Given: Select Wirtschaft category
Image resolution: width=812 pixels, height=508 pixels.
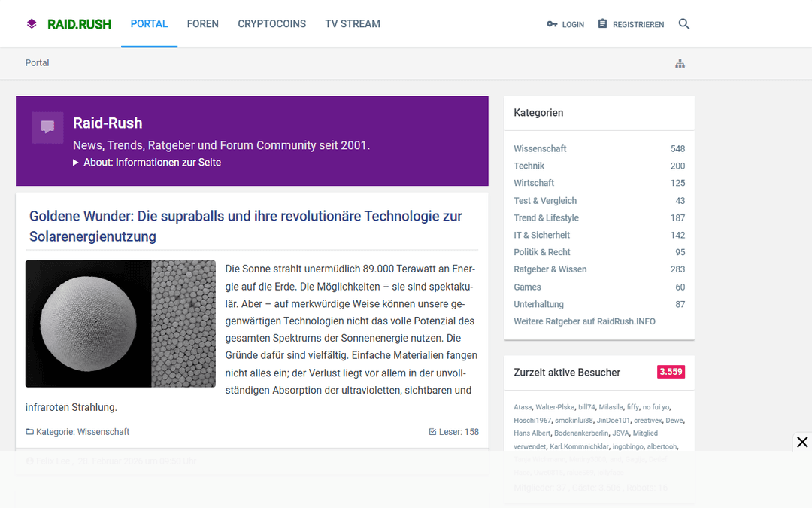Looking at the screenshot, I should [533, 183].
